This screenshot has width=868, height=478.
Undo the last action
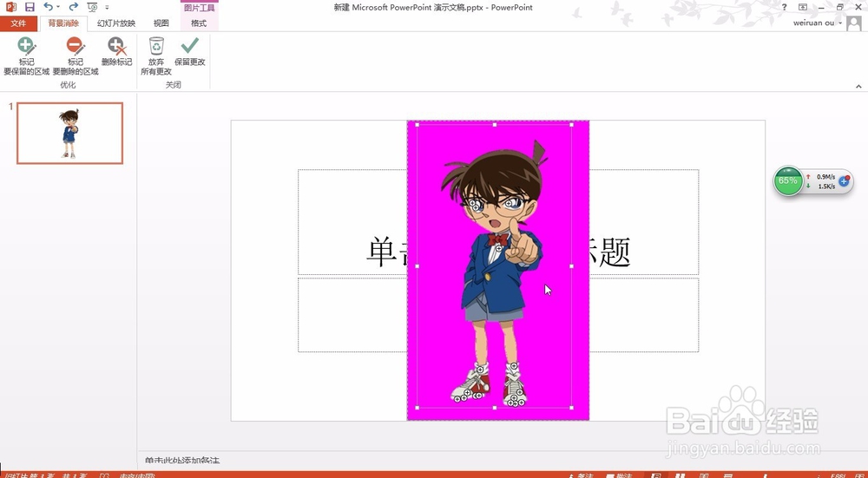click(48, 7)
